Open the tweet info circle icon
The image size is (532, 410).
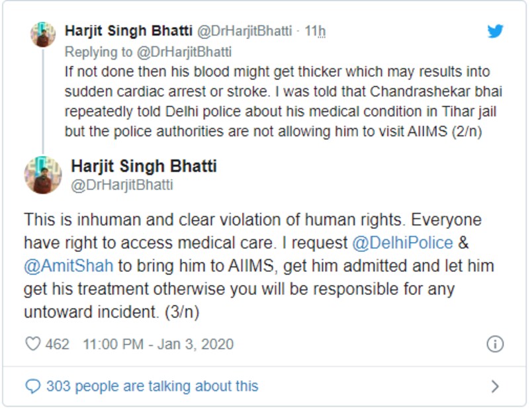[494, 344]
